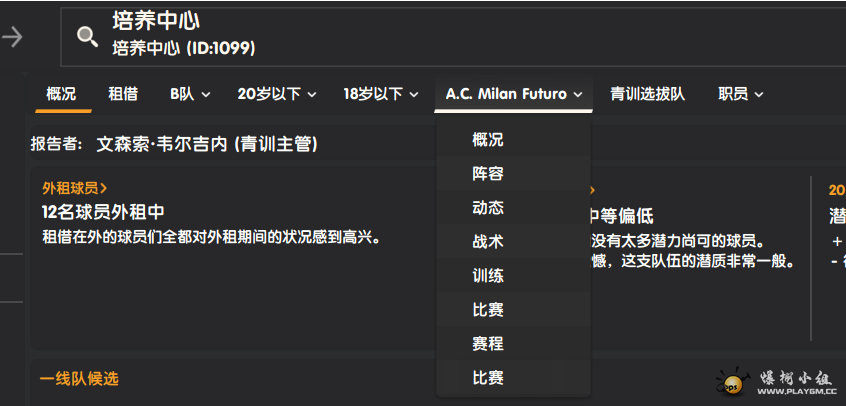Click the forward arrow navigation icon
This screenshot has width=846, height=406.
(12, 37)
